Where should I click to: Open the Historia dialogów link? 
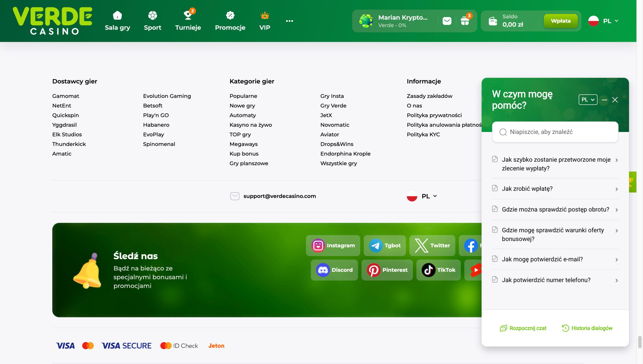click(587, 328)
